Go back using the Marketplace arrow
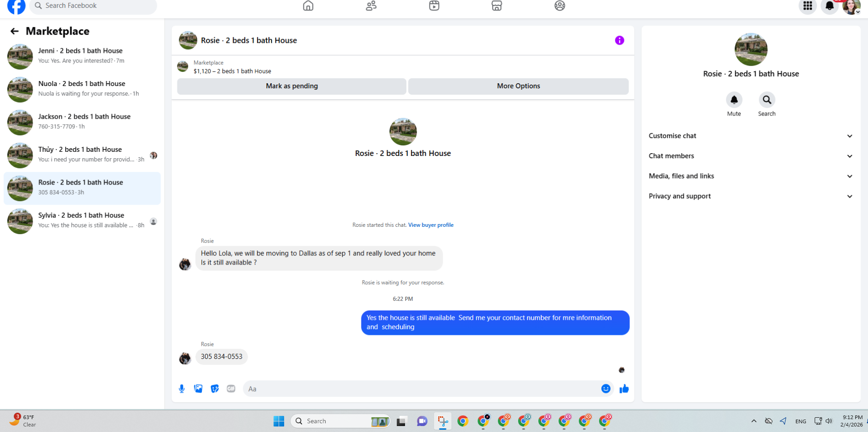Image resolution: width=868 pixels, height=432 pixels. click(15, 31)
